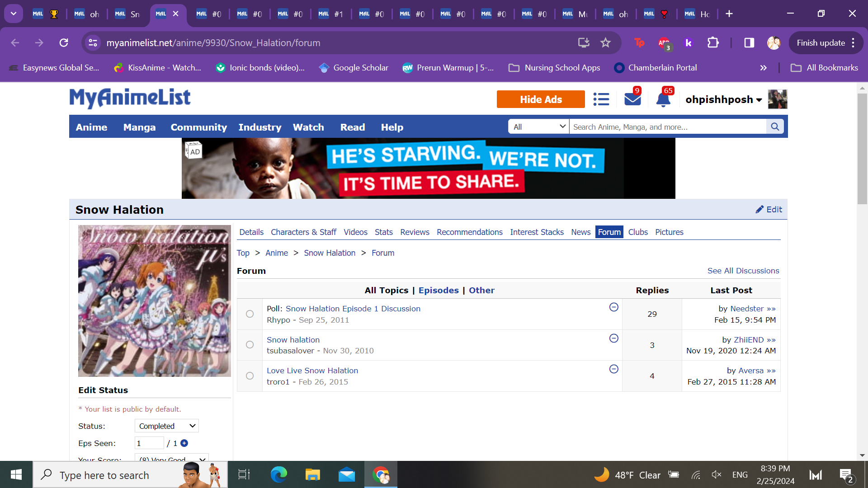Screen dimensions: 868x488
Task: Open the Community menu
Action: [x=198, y=127]
